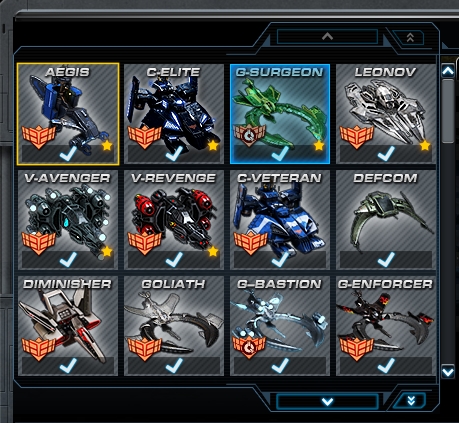Viewport: 459px width, 423px height.
Task: Select the Aegis ship card
Action: [68, 114]
